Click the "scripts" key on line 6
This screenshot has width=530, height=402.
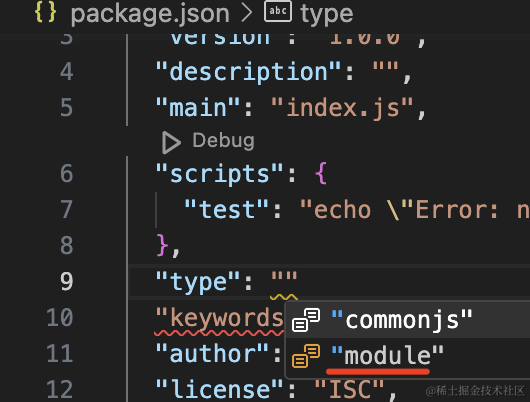coord(219,174)
